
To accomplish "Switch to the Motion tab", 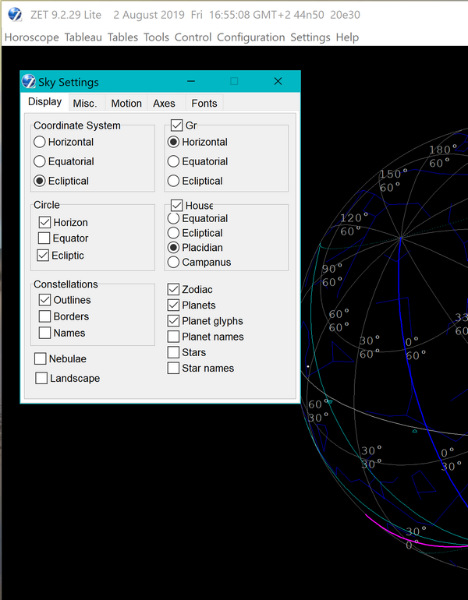I will pyautogui.click(x=126, y=103).
